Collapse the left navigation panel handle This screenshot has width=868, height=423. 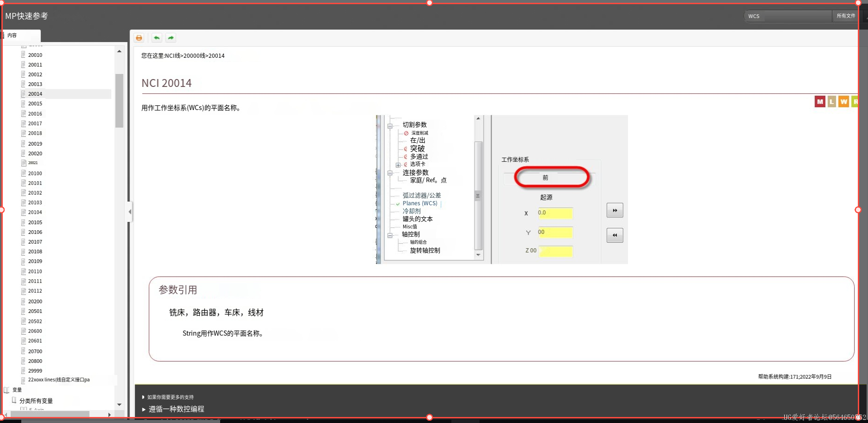coord(130,212)
